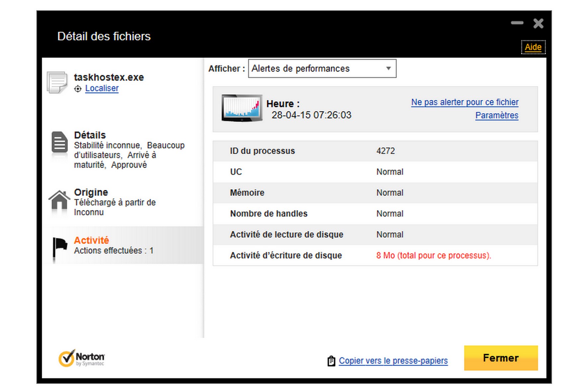Open the Paramètres link
Viewport: 588px width, 392px height.
click(496, 116)
